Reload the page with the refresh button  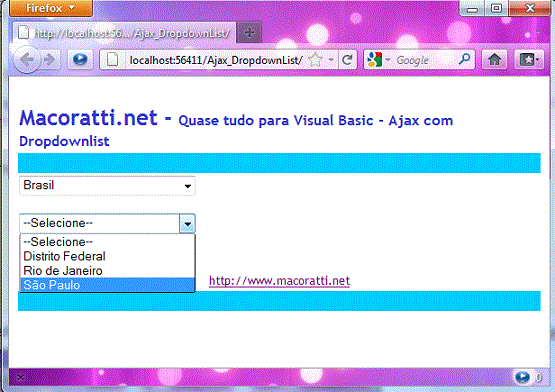[x=348, y=60]
